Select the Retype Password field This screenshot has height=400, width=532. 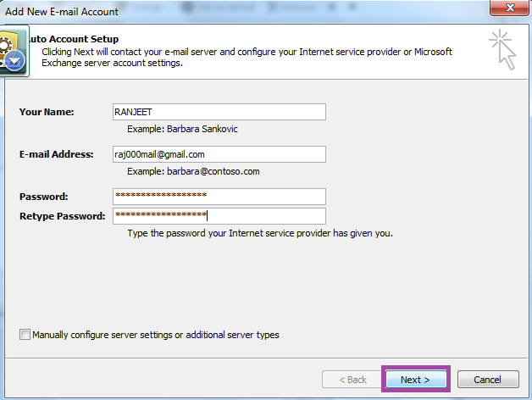click(x=219, y=216)
